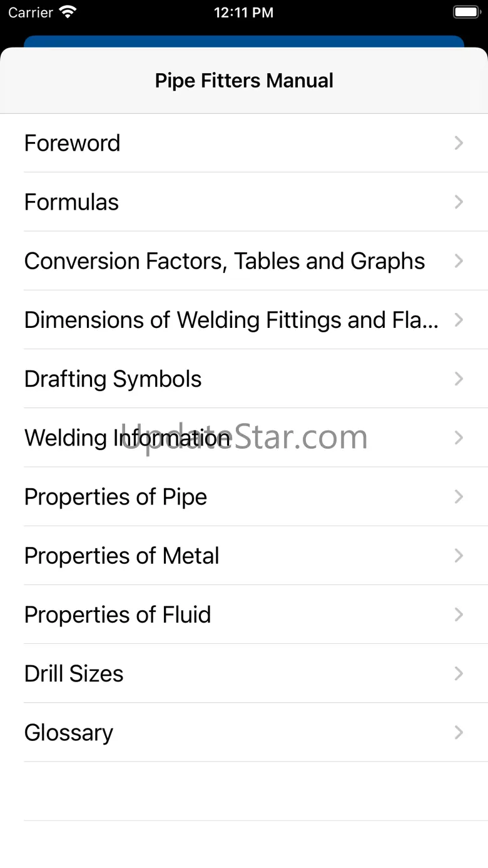The image size is (488, 868).
Task: Click the chevron next to Formulas
Action: pos(459,202)
